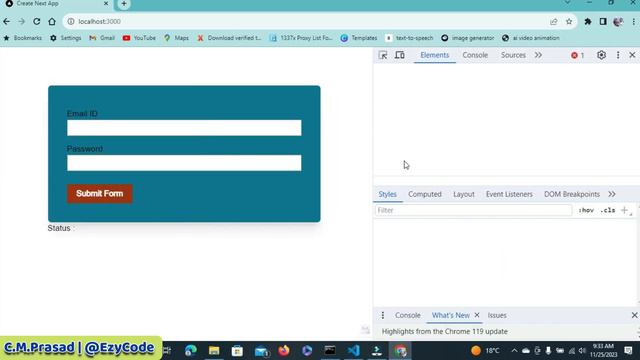640x360 pixels.
Task: Click the Styles Filter input
Action: [473, 210]
